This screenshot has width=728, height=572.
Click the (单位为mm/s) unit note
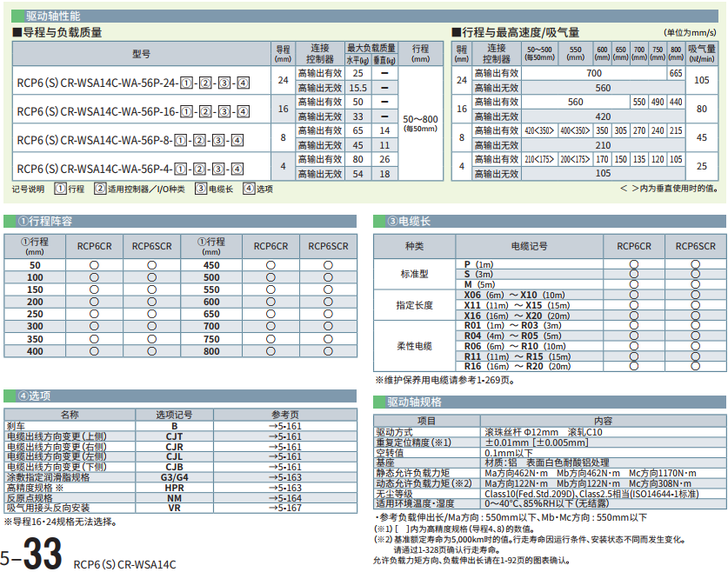pyautogui.click(x=690, y=32)
